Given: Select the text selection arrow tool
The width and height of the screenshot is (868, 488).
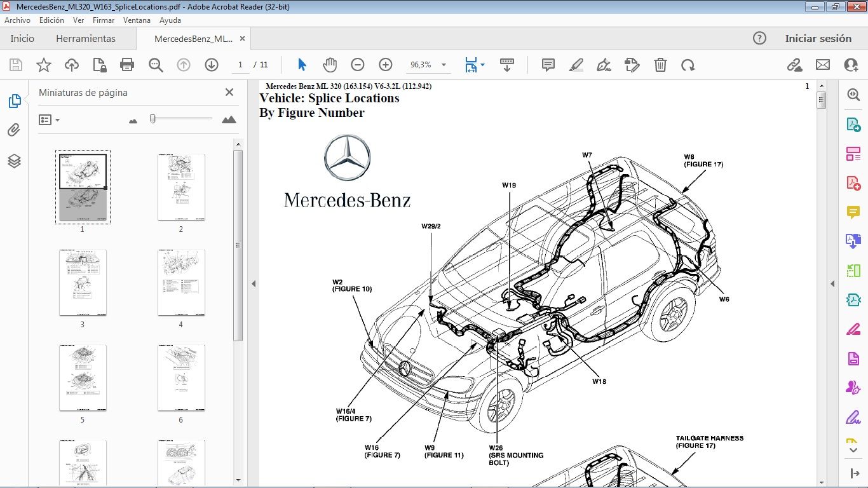Looking at the screenshot, I should click(x=302, y=64).
